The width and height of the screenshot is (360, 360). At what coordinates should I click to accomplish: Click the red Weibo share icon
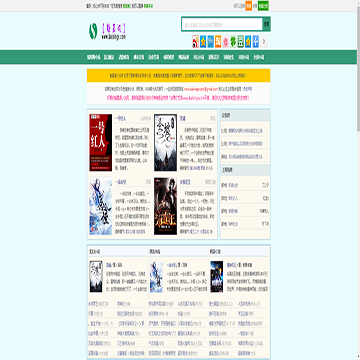(x=196, y=41)
